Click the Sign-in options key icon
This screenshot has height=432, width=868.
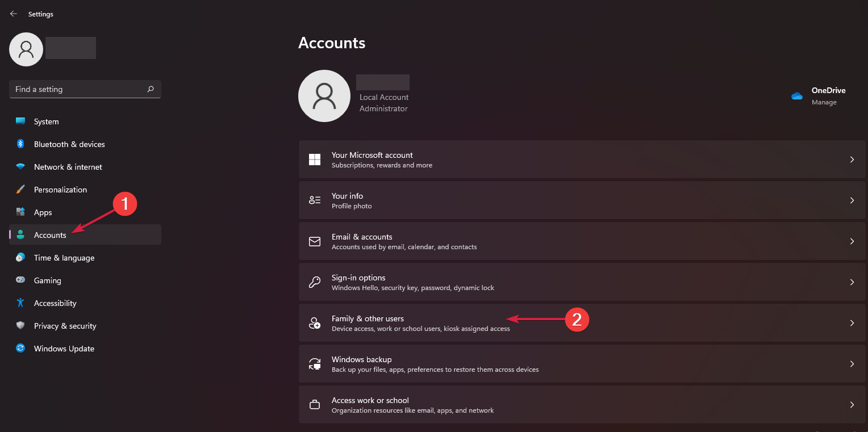[x=315, y=282]
